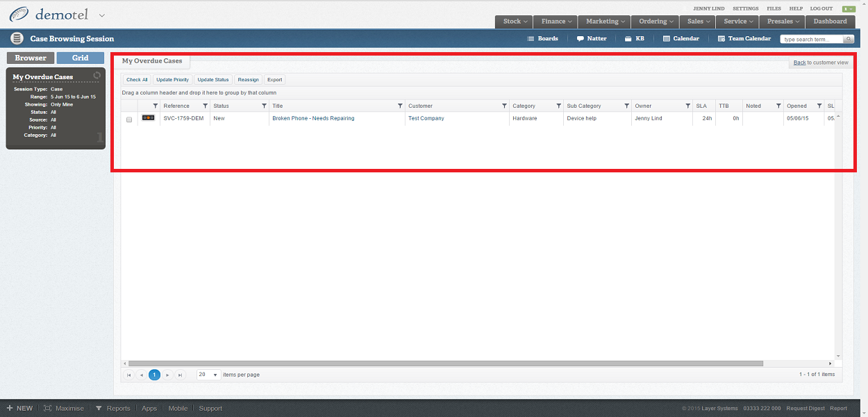868x417 pixels.
Task: Filter the Customer column
Action: [504, 106]
